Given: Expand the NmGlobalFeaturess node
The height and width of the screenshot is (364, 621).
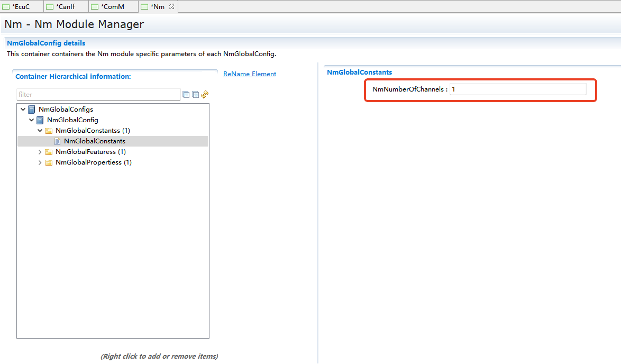Looking at the screenshot, I should point(40,152).
